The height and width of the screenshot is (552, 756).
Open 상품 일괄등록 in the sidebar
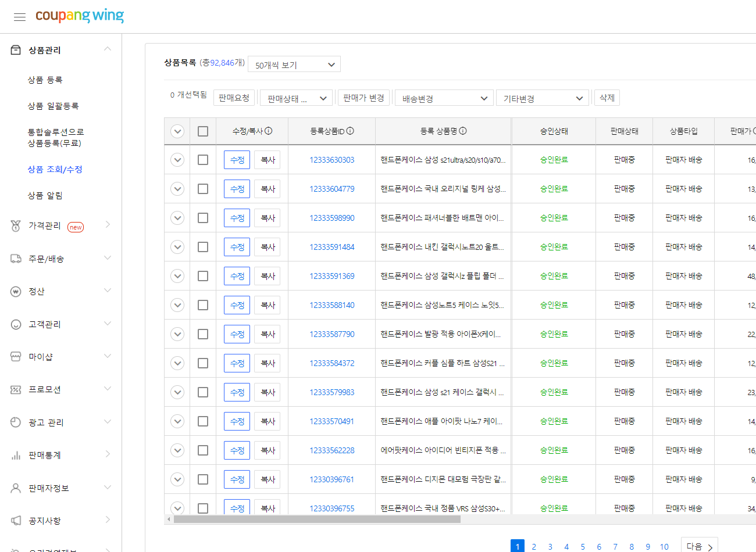click(x=54, y=106)
